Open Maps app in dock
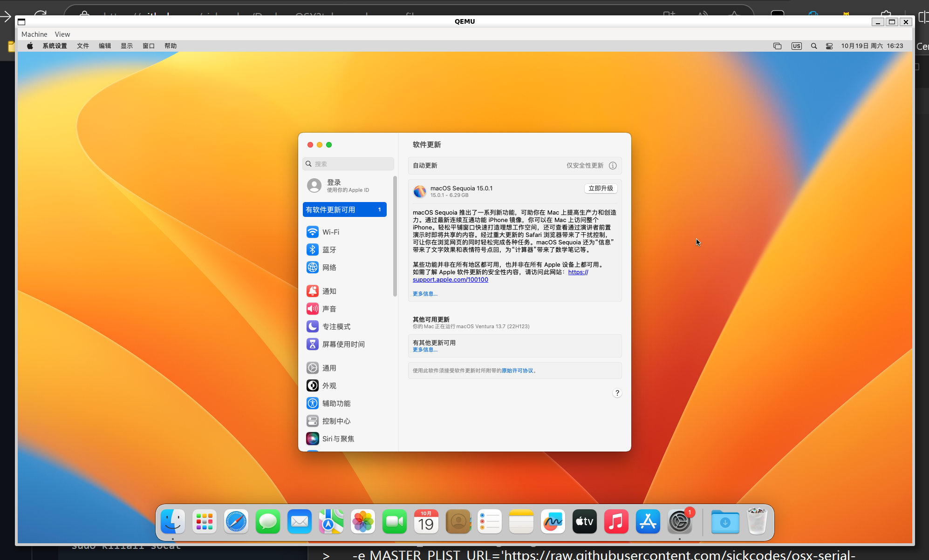 tap(331, 521)
